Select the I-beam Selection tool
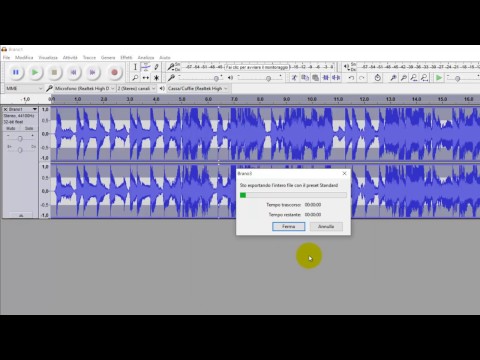480x360 pixels. tap(135, 67)
